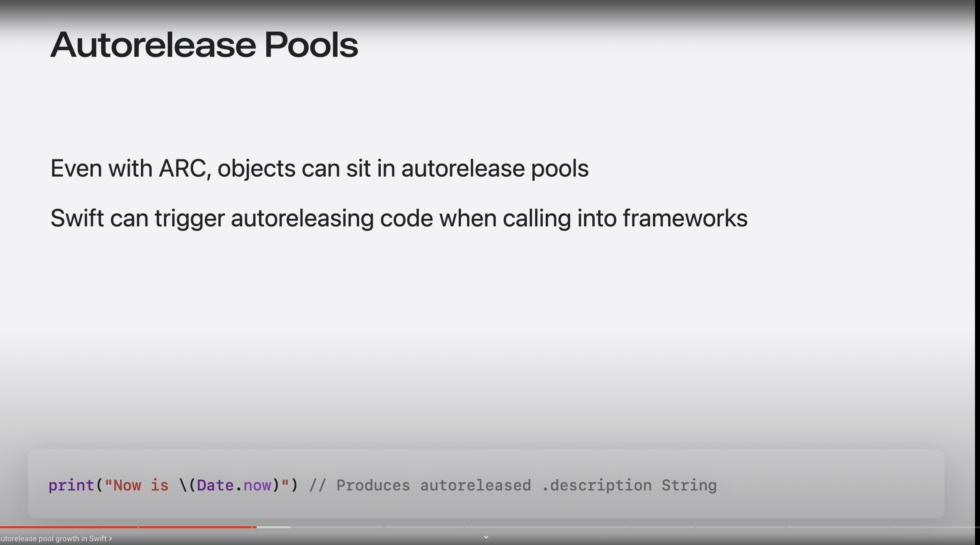Jump to the last chapter segment on the right
Viewport: 980px width, 545px height.
click(932, 527)
